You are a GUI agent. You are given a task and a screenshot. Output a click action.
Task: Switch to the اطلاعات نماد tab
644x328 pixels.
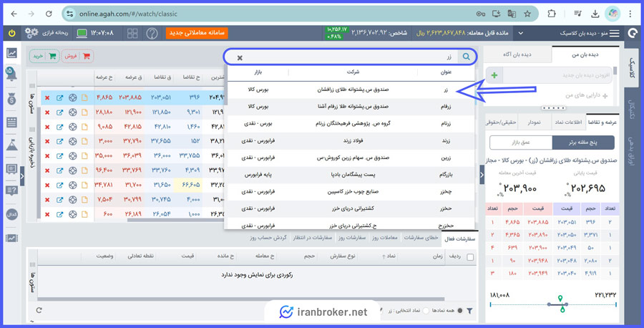(x=568, y=122)
